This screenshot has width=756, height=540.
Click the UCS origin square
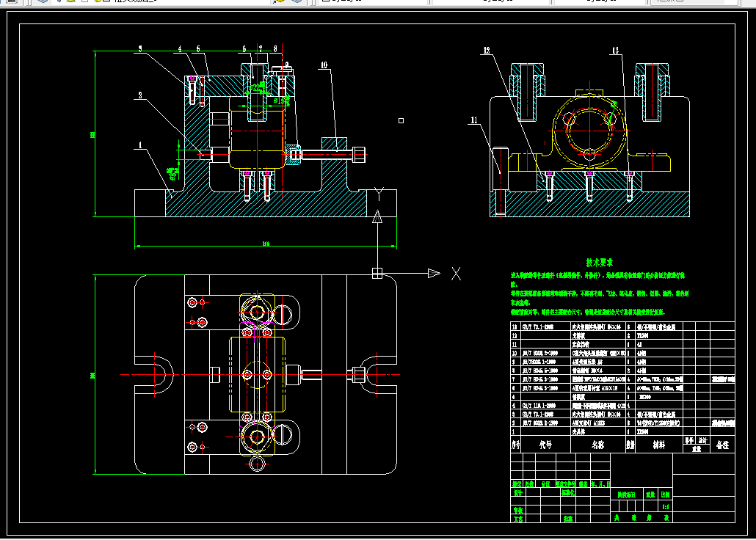377,274
